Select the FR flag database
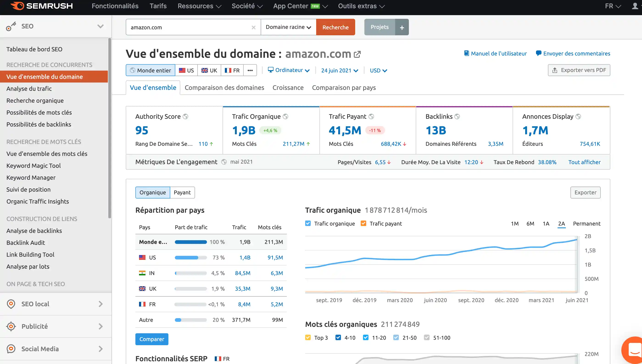 (x=232, y=70)
